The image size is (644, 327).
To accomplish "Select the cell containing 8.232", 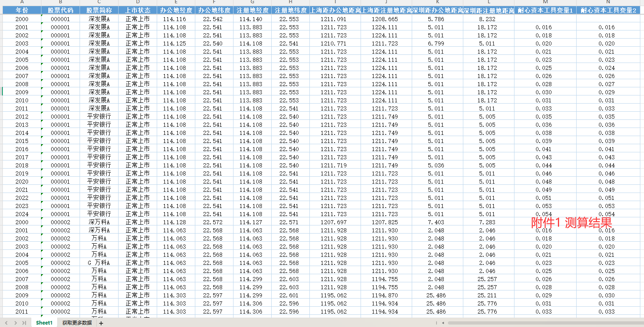I will (489, 19).
